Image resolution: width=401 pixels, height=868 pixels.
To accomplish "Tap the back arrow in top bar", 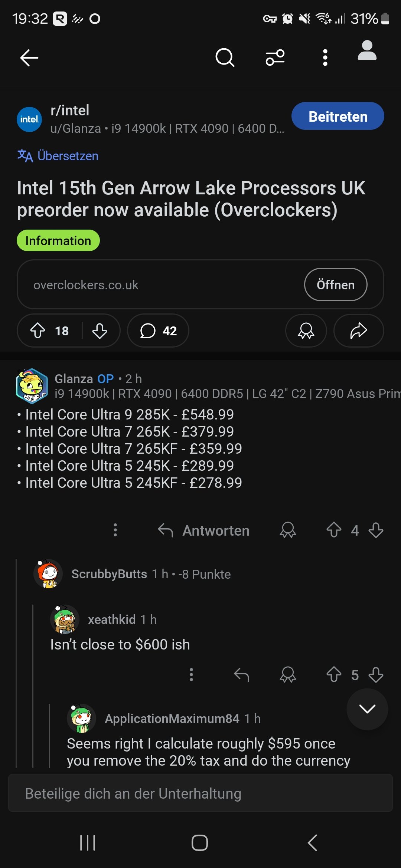I will click(29, 58).
